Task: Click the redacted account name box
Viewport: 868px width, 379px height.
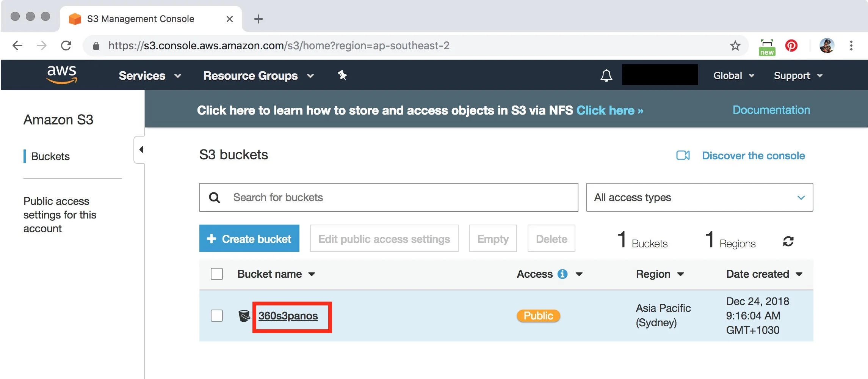Action: [660, 74]
